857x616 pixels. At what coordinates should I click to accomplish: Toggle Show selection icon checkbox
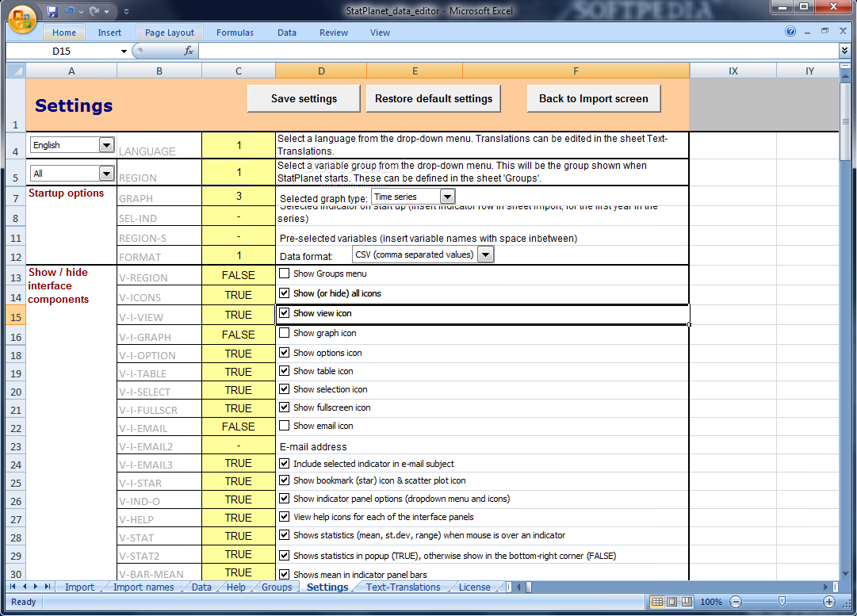pos(284,389)
